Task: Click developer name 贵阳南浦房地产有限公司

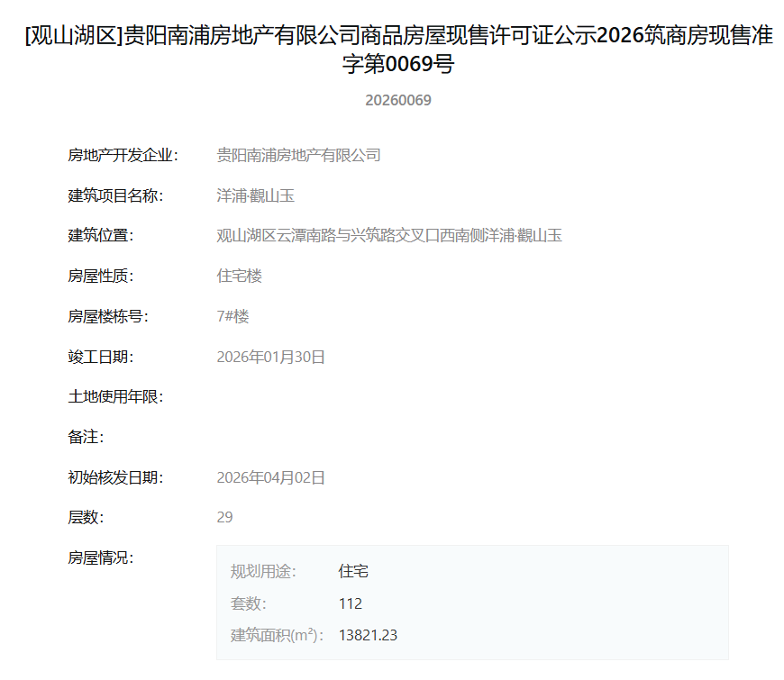Action: pyautogui.click(x=298, y=156)
